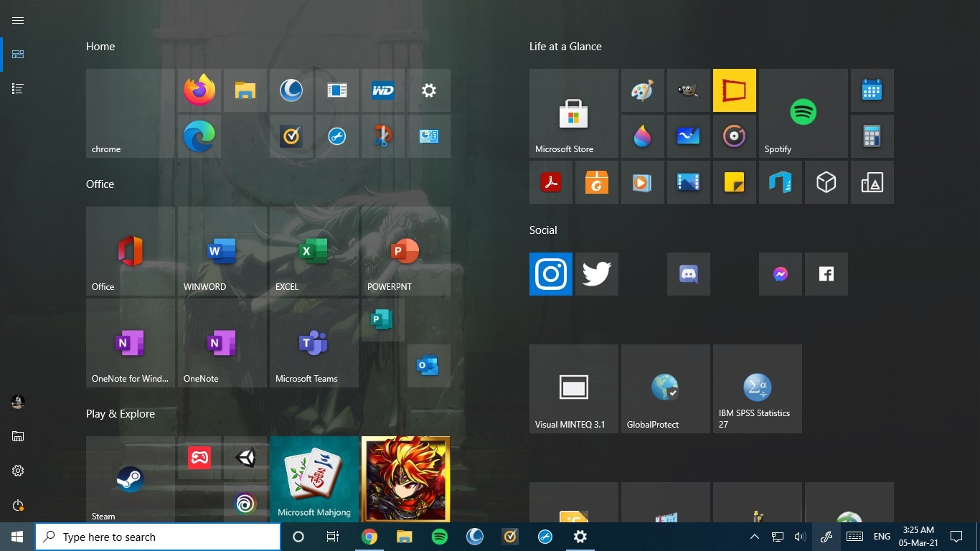Image resolution: width=980 pixels, height=551 pixels.
Task: Open the 3D Viewer cube tile
Action: tap(826, 182)
